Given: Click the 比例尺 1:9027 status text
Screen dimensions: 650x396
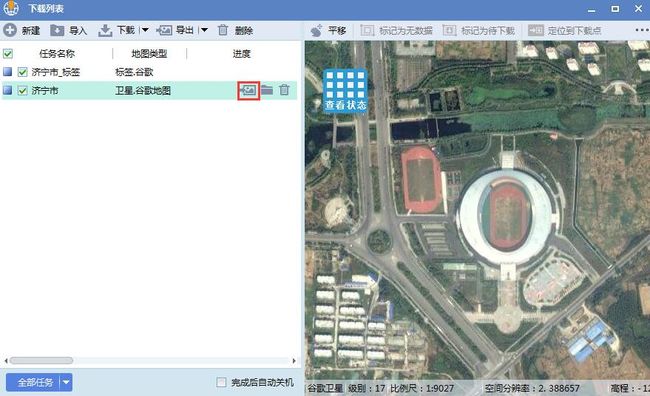Looking at the screenshot, I should 422,389.
